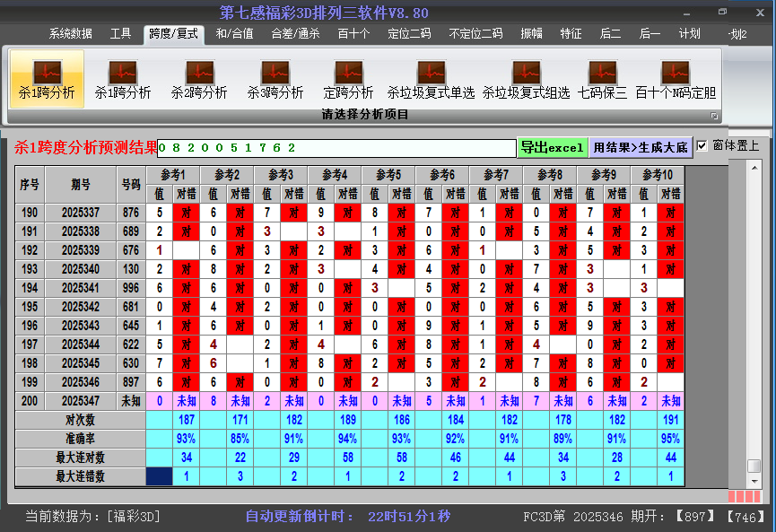This screenshot has width=776, height=532.
Task: Open the 振幅 ribbon tab
Action: pos(532,34)
